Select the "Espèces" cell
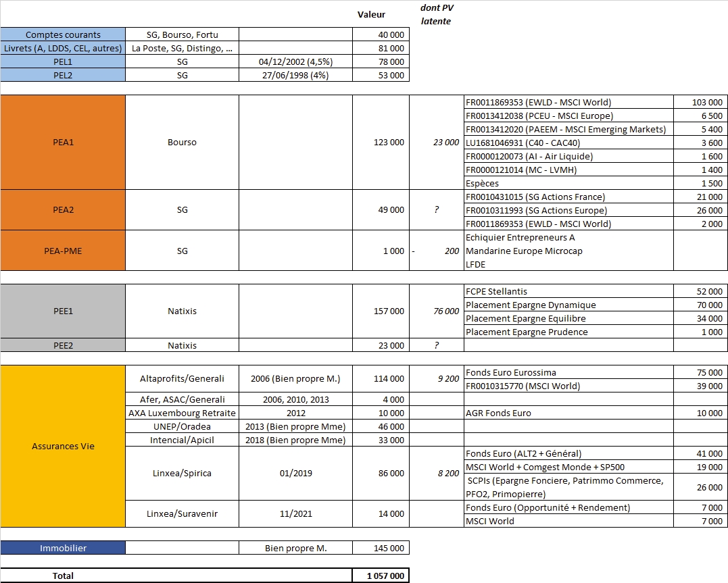728x583 pixels. pyautogui.click(x=568, y=183)
